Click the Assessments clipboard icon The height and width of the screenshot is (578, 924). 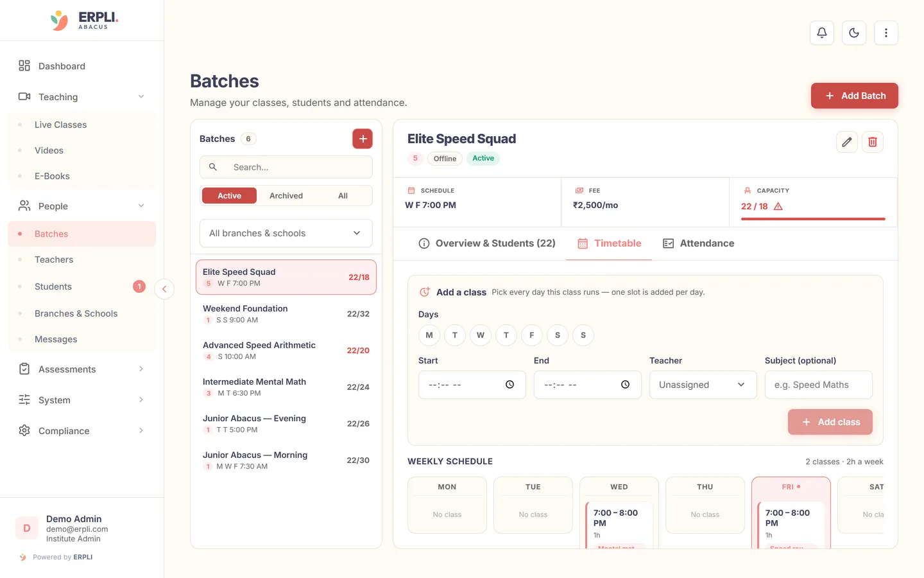[24, 369]
